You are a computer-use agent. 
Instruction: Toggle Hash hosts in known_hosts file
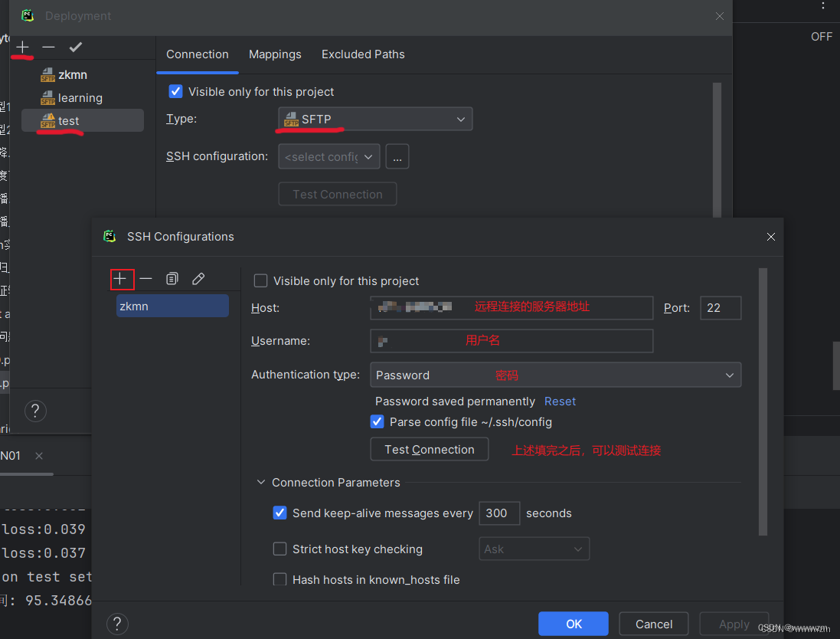(279, 579)
